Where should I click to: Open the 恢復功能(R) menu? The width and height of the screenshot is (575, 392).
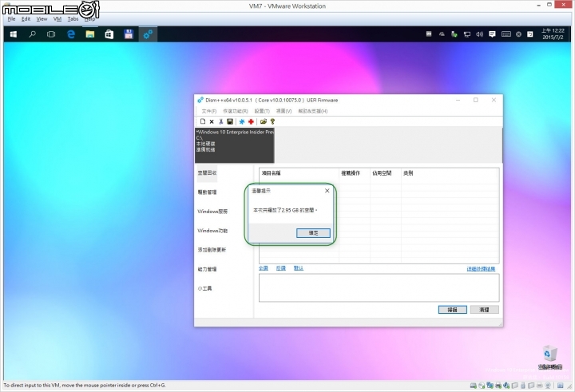tap(236, 111)
